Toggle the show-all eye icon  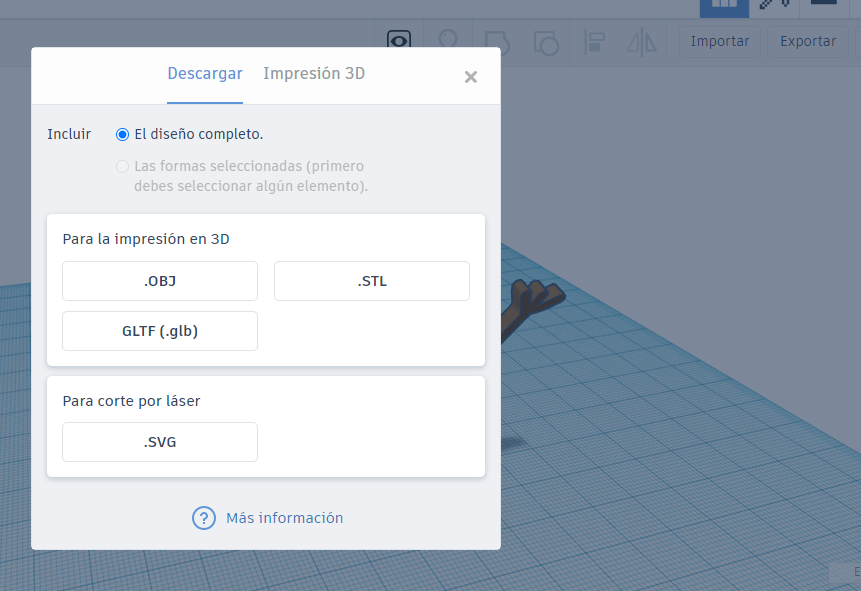(x=399, y=40)
